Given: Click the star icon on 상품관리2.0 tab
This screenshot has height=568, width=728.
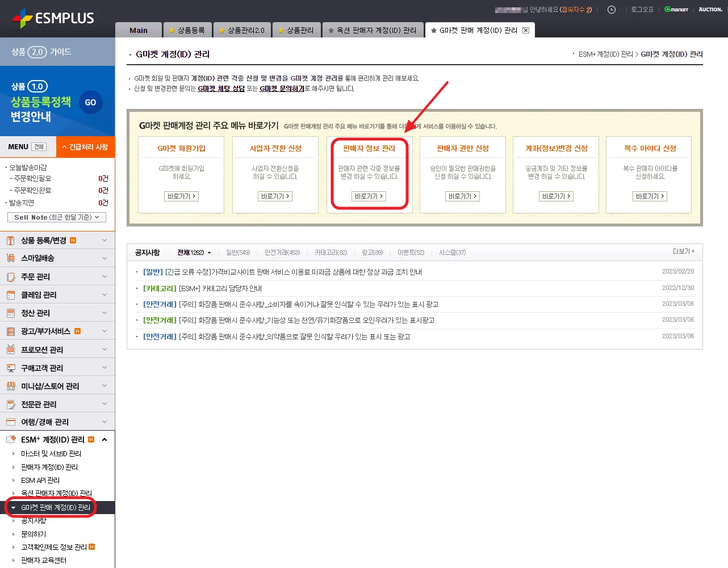Looking at the screenshot, I should pyautogui.click(x=222, y=31).
